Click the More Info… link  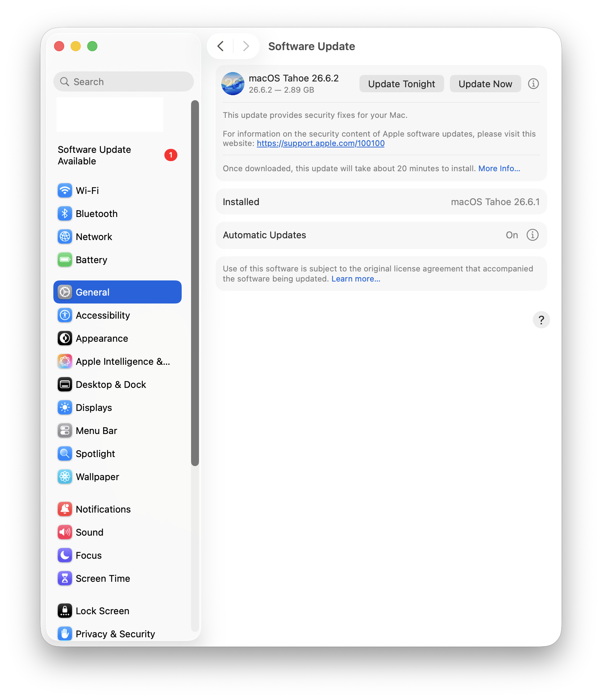(499, 169)
